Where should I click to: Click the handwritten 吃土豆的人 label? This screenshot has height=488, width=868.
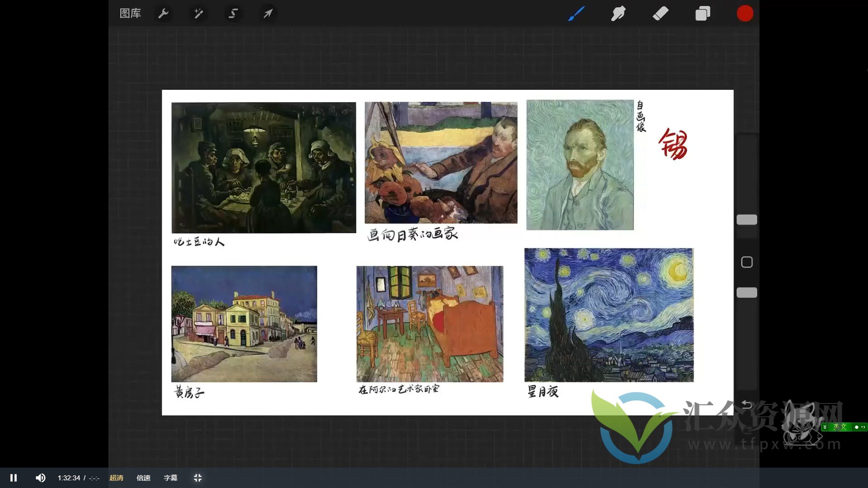click(199, 242)
